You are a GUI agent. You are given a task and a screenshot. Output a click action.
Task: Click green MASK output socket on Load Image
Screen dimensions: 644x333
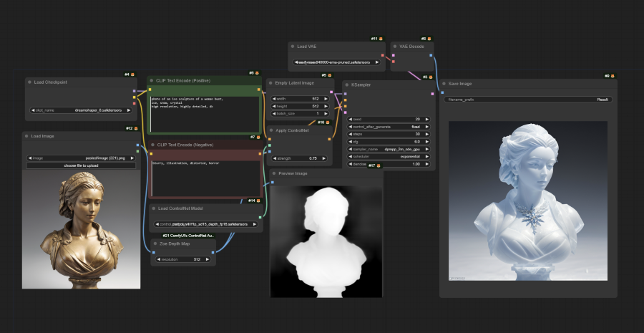[x=137, y=151]
